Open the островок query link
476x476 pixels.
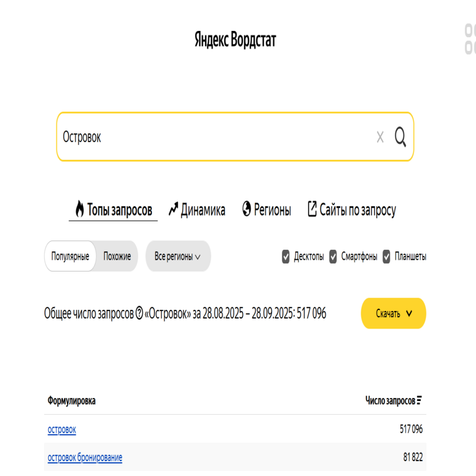pos(62,429)
